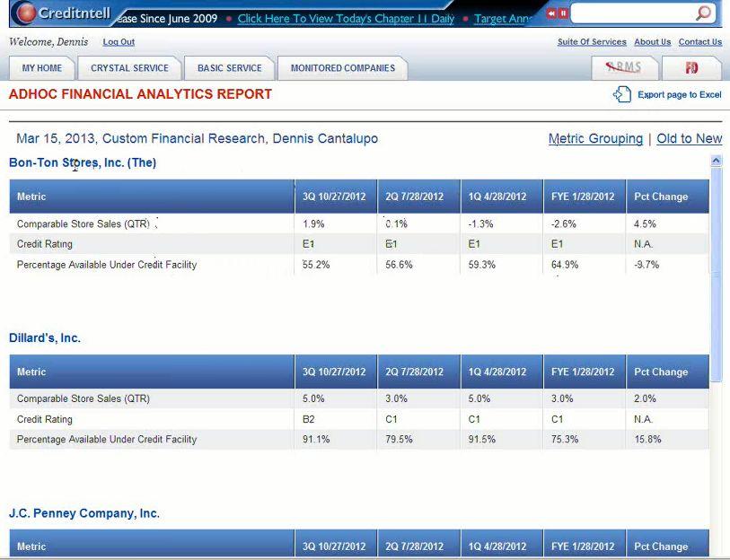The height and width of the screenshot is (560, 730).
Task: Click Dillard's Percentage Available Under Credit Facility label
Action: coord(107,439)
